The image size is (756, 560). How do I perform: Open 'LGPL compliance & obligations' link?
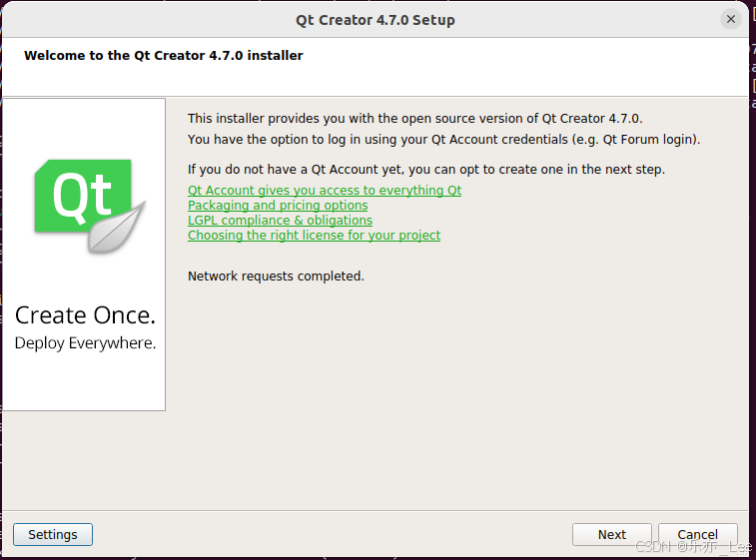[280, 221]
